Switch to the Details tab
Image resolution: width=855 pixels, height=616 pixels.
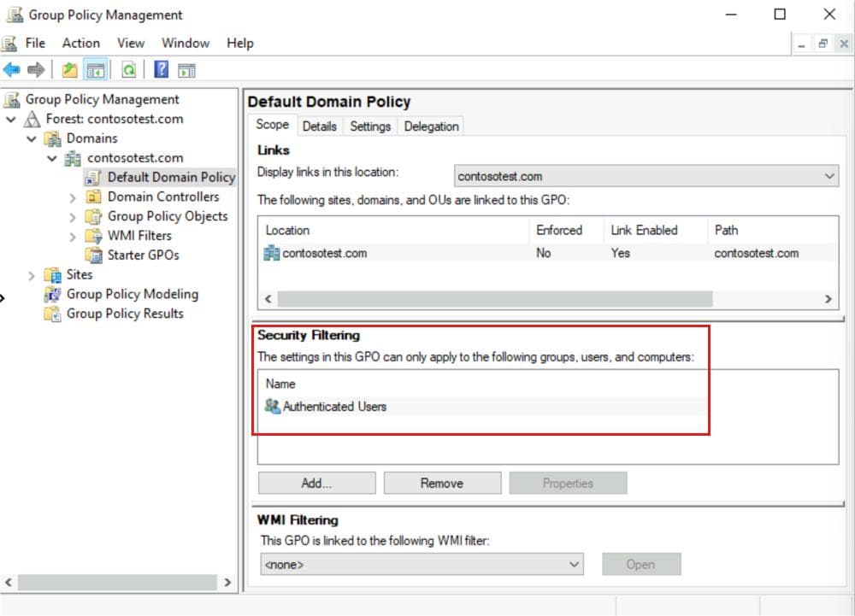(x=320, y=126)
